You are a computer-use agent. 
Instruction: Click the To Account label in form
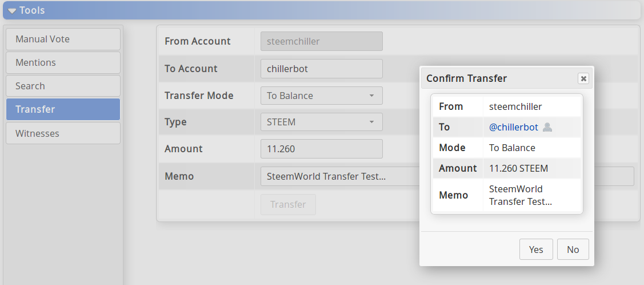pyautogui.click(x=191, y=69)
